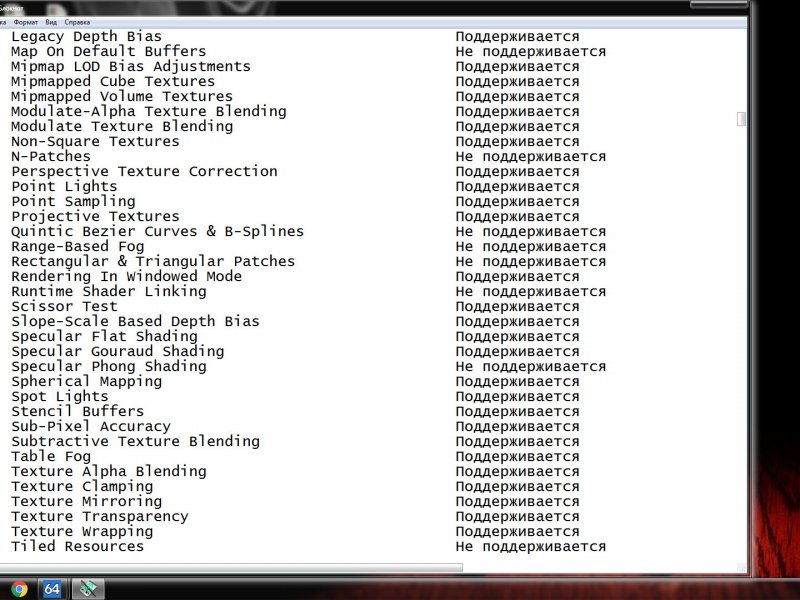Switch to AIDA64 in the taskbar

pyautogui.click(x=52, y=589)
